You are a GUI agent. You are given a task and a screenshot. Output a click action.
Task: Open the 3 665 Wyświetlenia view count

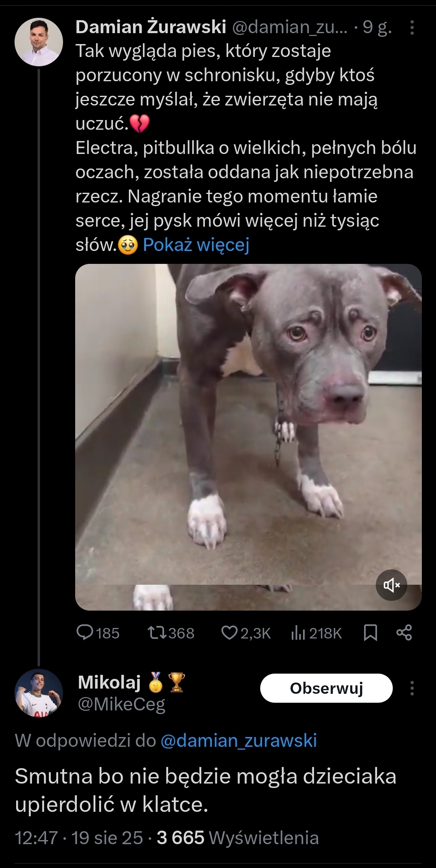(x=238, y=838)
